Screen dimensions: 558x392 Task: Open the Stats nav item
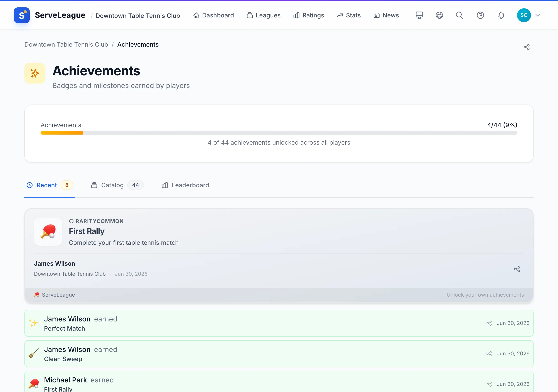(349, 15)
